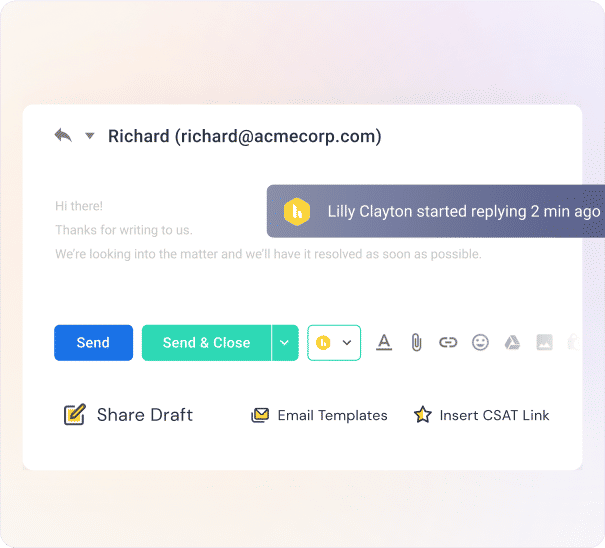Viewport: 605px width, 548px height.
Task: Click the Lilly Clayton replying notification
Action: (x=436, y=211)
